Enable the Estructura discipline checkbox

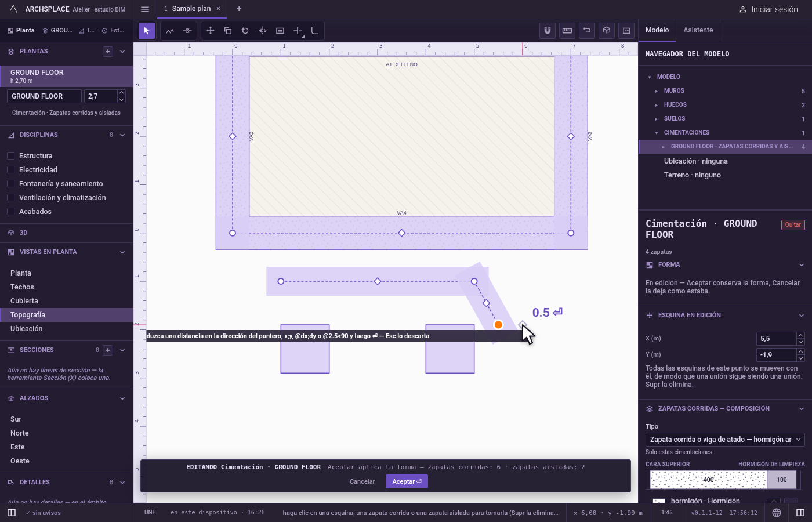point(10,156)
